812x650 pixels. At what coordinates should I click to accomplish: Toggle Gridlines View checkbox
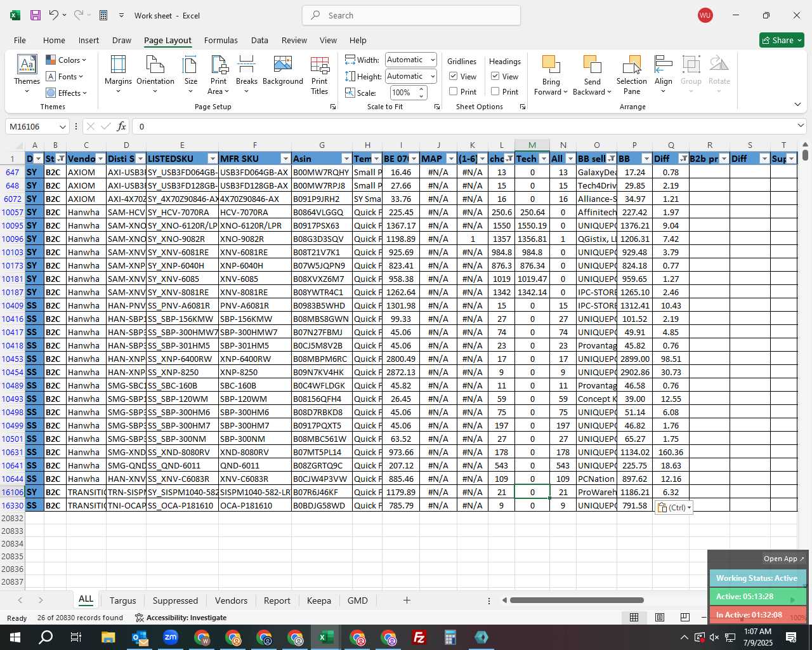(454, 76)
